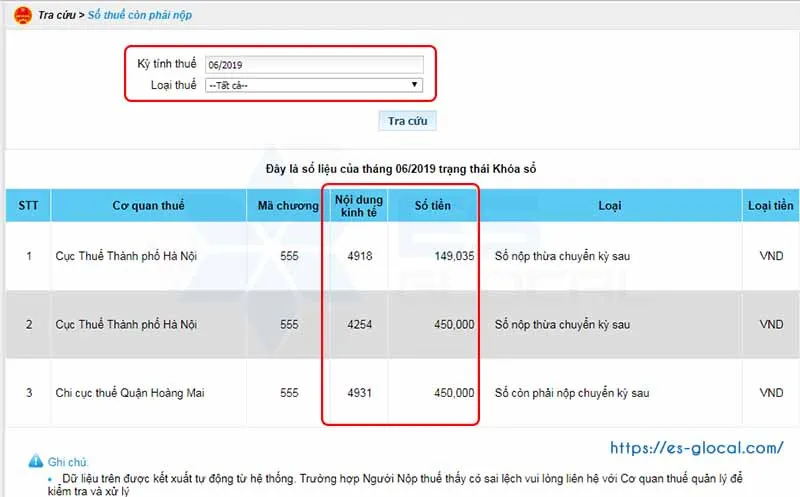Open the Loại thuế dropdown

pos(313,85)
